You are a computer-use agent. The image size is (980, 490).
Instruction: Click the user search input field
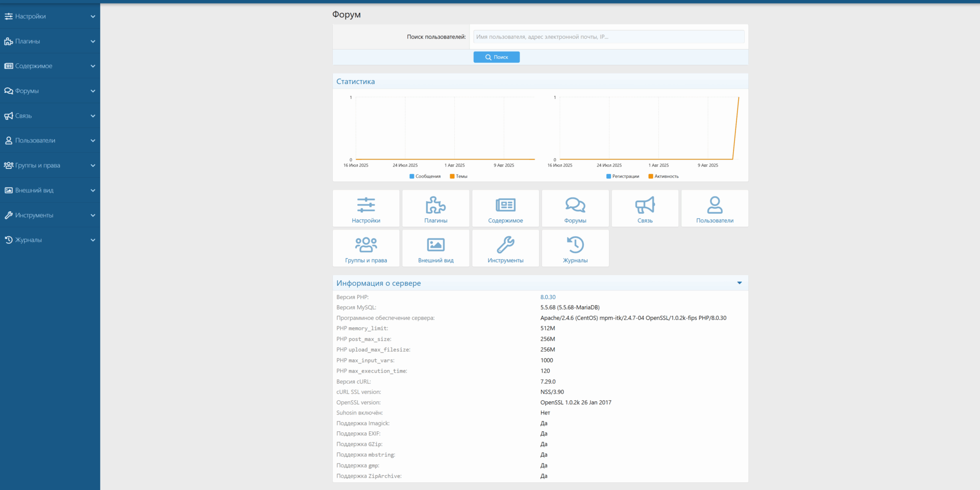click(x=608, y=37)
